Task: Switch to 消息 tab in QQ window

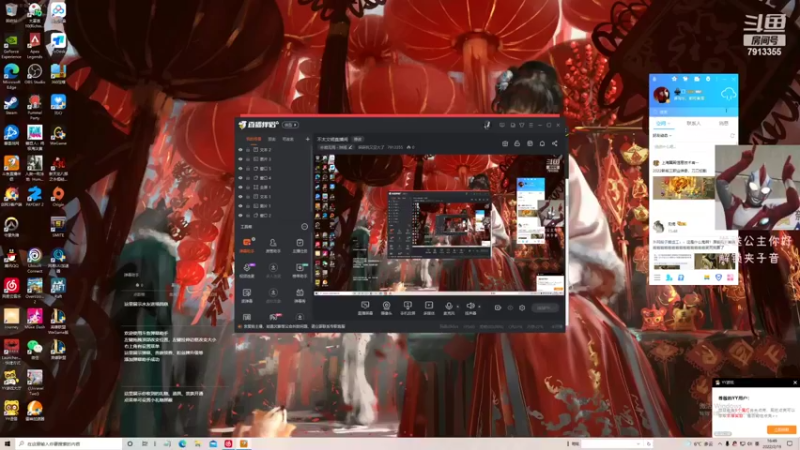Action: (x=723, y=123)
